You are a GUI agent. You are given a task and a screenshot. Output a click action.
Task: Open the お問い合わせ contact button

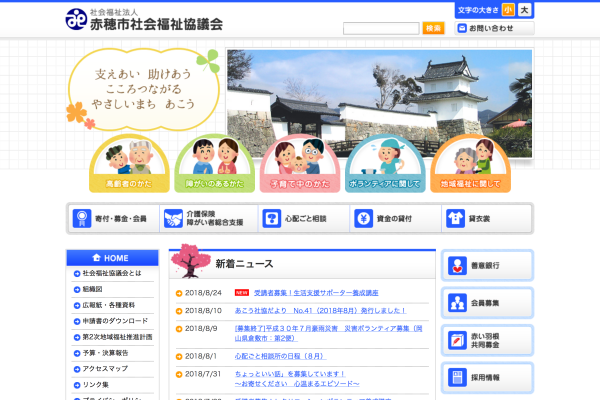point(494,28)
